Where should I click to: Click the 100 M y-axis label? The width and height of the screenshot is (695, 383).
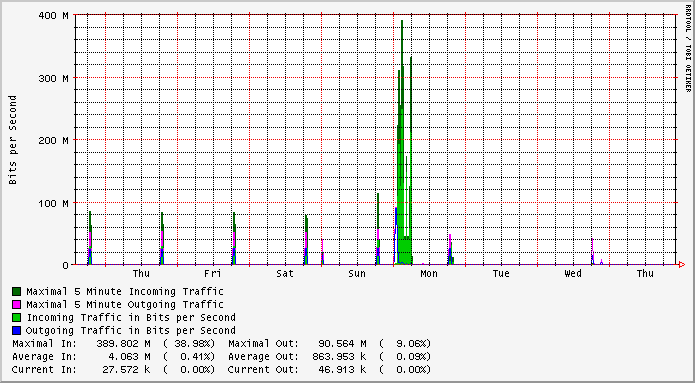point(54,203)
